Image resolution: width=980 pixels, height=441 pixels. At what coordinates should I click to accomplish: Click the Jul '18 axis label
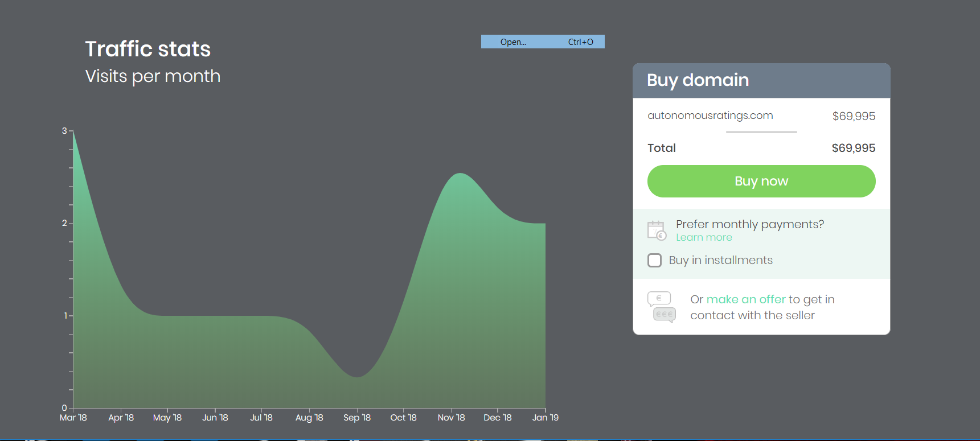(261, 418)
